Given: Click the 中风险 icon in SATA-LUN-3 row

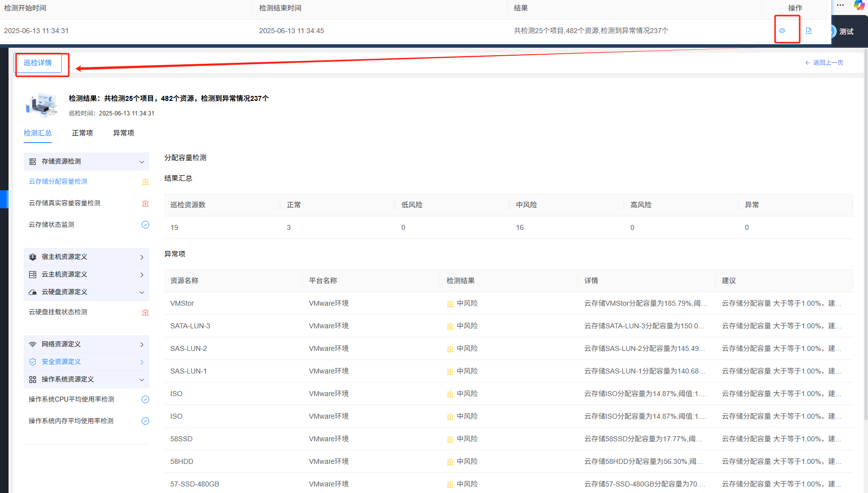Looking at the screenshot, I should click(x=450, y=326).
